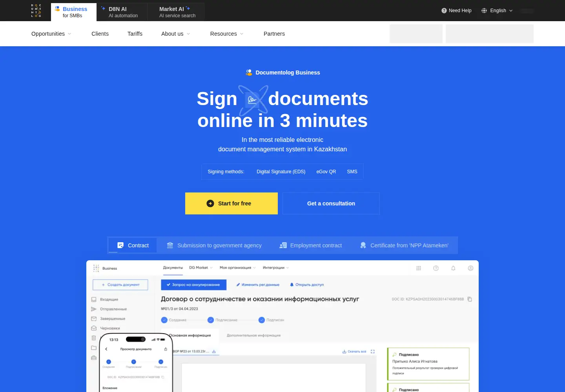Viewport: 565px width, 392px height.
Task: Open the Tariffs page link
Action: click(135, 34)
